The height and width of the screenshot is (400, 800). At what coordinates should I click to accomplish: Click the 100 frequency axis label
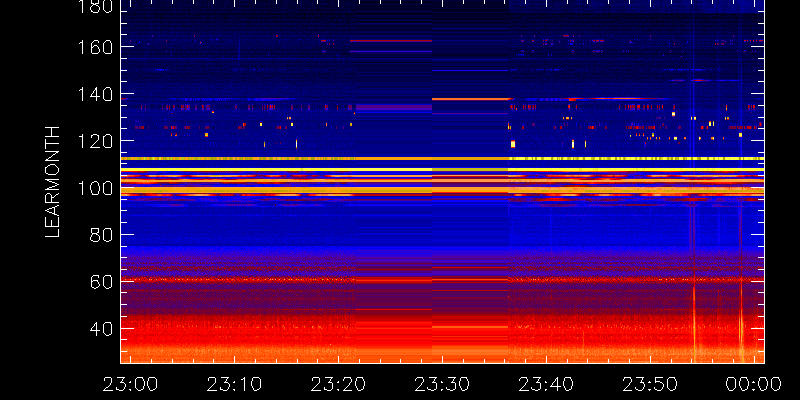(x=93, y=188)
